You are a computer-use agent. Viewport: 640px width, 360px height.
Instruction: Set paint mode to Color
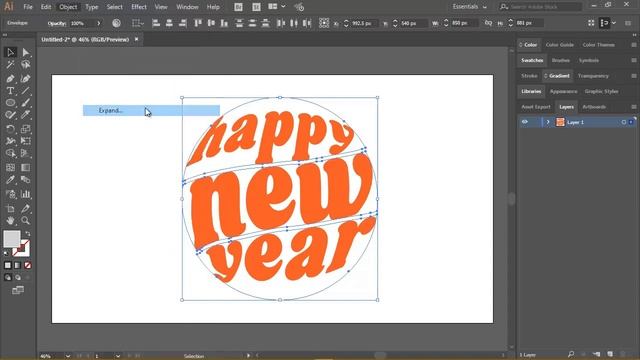coord(8,265)
